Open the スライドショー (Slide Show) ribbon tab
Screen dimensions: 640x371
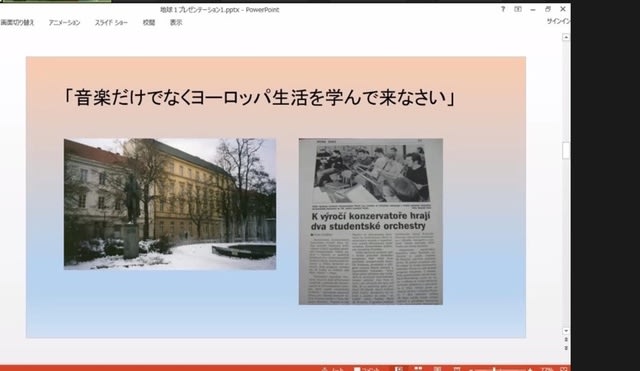[x=111, y=22]
